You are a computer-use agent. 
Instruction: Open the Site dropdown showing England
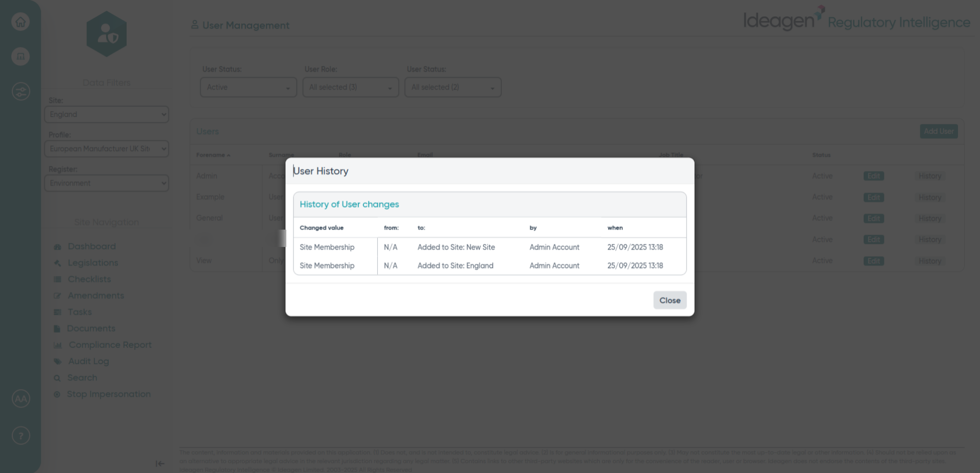(x=107, y=114)
